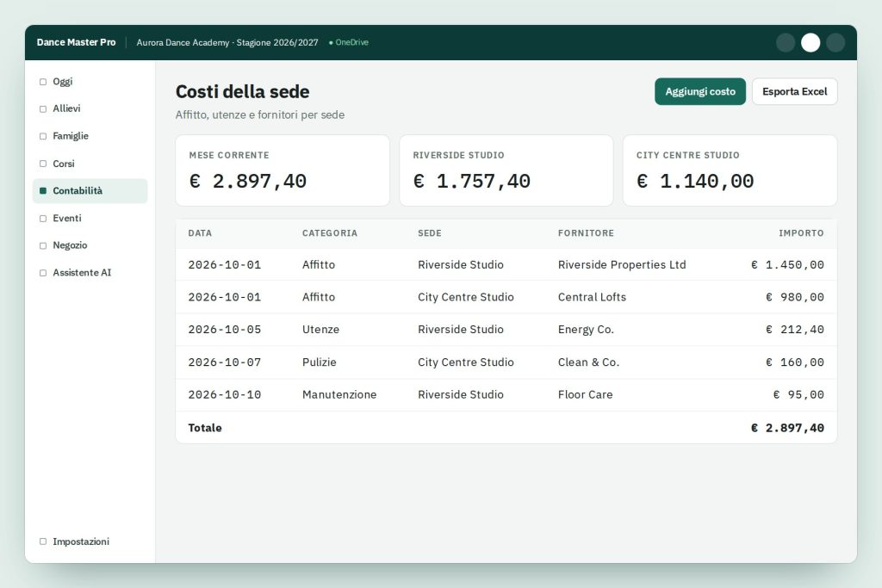
Task: Select Corsi in the sidebar
Action: tap(90, 164)
